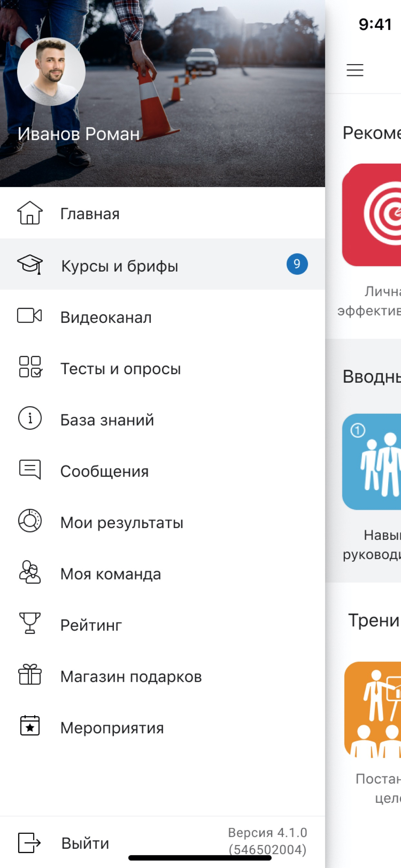Viewport: 401px width, 868px height.
Task: Tap the version text Версия 4.1.0
Action: coord(268,832)
